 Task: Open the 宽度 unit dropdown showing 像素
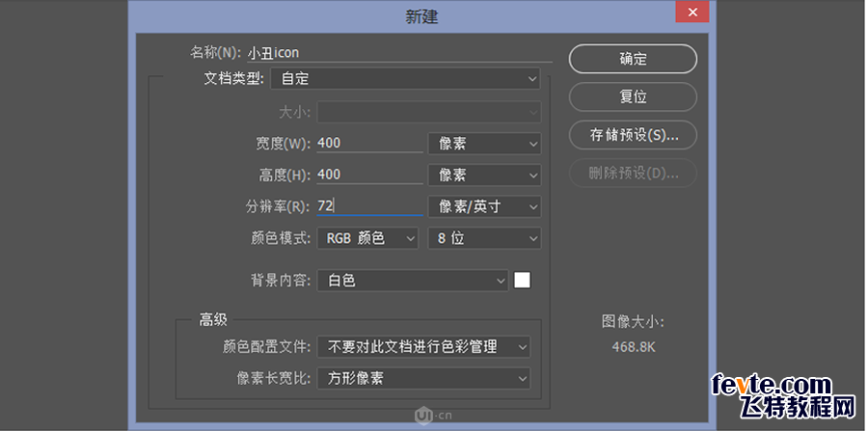click(483, 144)
